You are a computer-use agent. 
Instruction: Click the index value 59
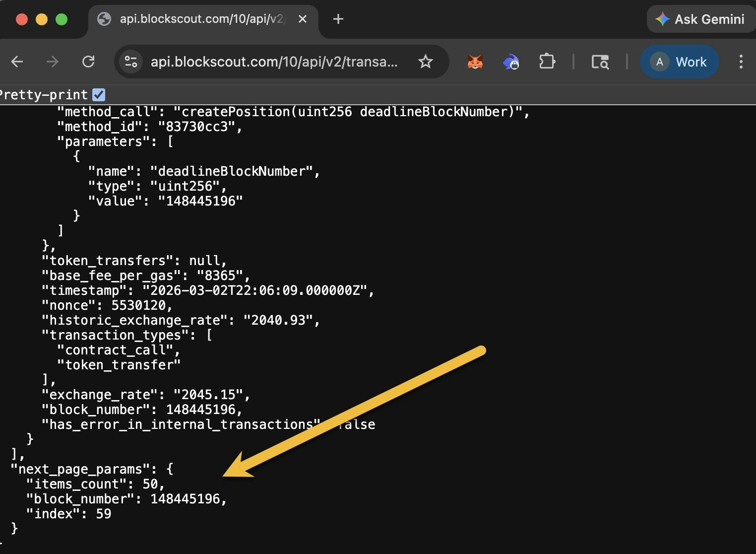click(x=103, y=514)
